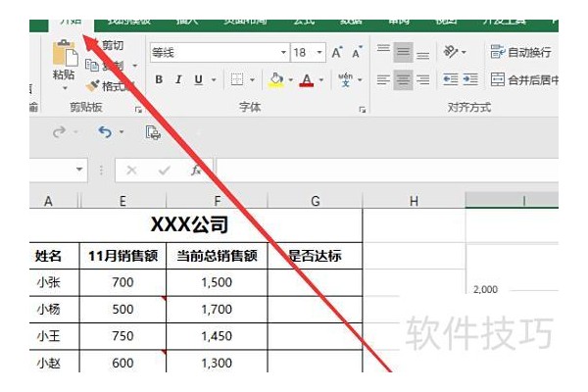Select column G header
This screenshot has width=588, height=392.
tap(316, 201)
